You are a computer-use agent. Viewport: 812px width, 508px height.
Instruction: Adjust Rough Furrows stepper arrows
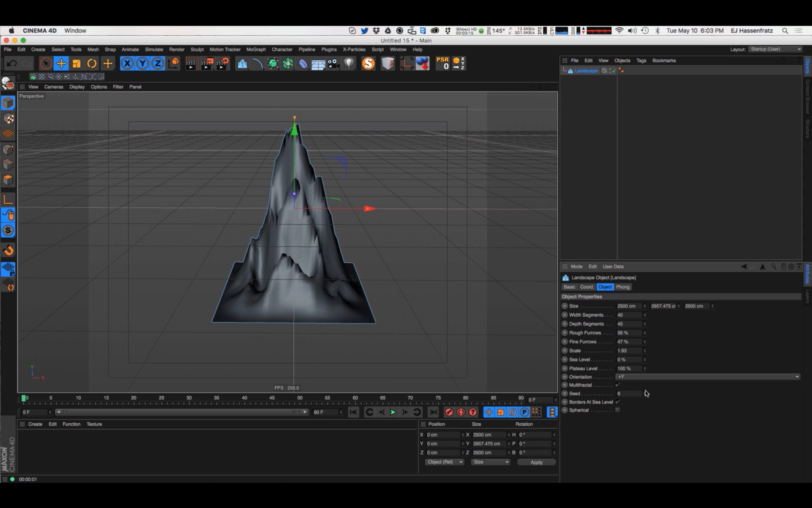pyautogui.click(x=645, y=333)
